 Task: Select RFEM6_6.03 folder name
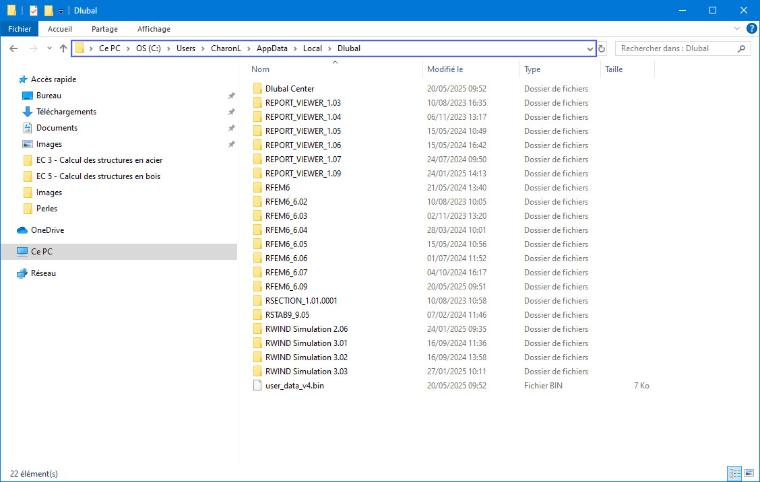click(x=286, y=216)
